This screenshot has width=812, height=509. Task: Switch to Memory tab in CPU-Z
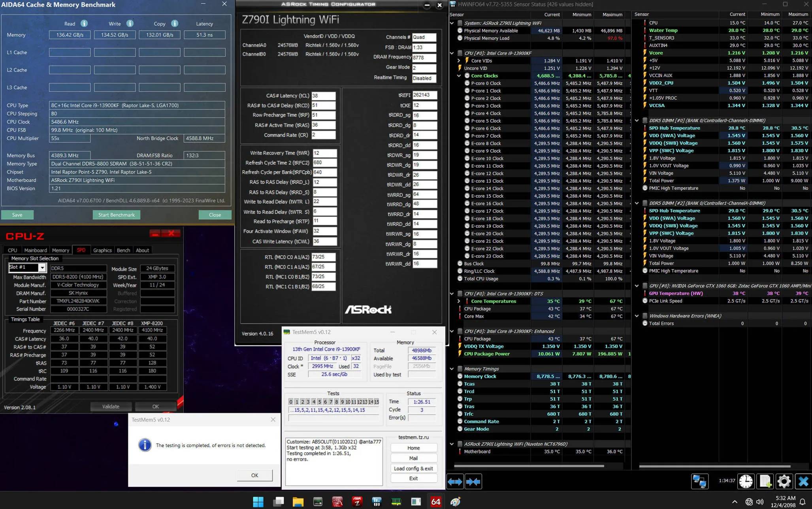click(x=60, y=250)
